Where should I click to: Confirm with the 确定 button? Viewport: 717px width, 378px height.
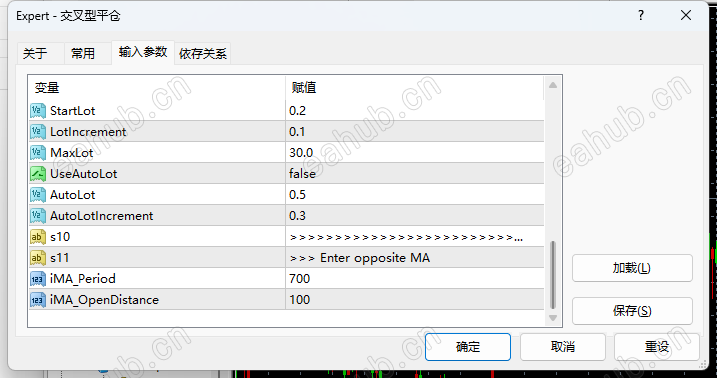click(468, 347)
